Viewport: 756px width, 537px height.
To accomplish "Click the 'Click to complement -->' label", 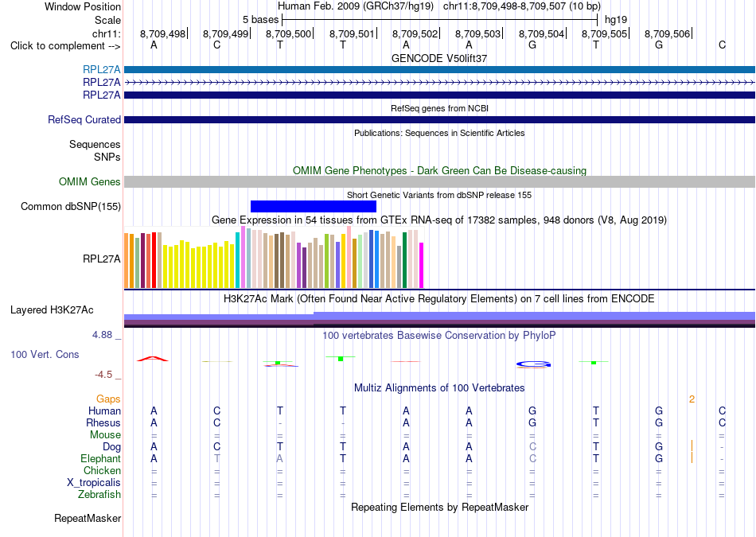I will coord(65,46).
